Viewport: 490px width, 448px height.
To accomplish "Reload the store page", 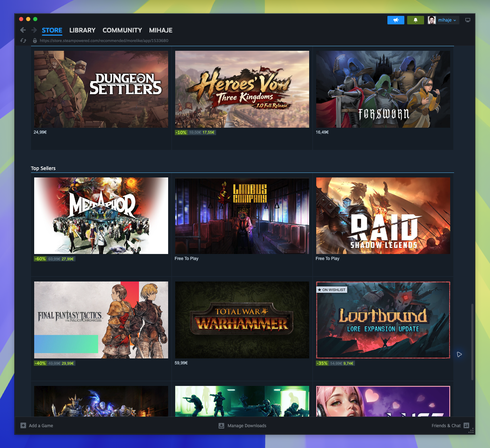I will [x=23, y=41].
